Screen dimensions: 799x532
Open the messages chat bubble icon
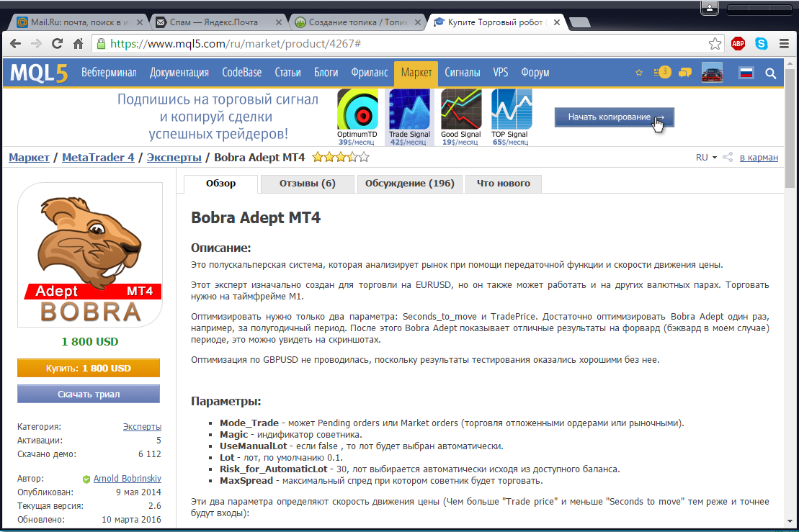pyautogui.click(x=685, y=73)
